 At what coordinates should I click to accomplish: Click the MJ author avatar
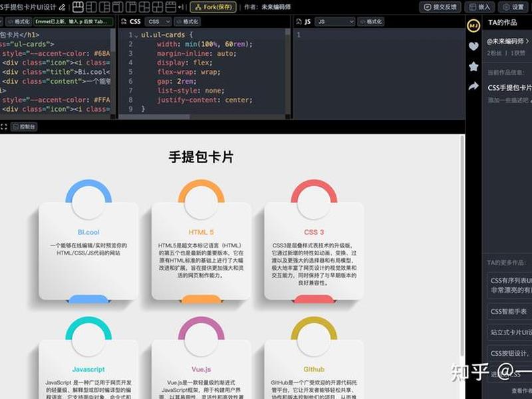coord(473,26)
